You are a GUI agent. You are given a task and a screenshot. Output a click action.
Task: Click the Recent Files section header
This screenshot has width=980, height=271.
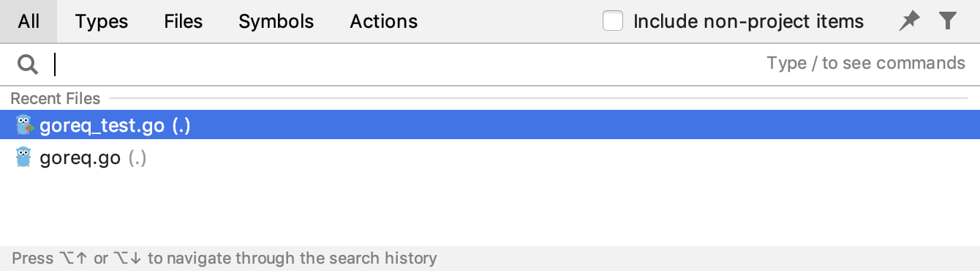point(56,98)
